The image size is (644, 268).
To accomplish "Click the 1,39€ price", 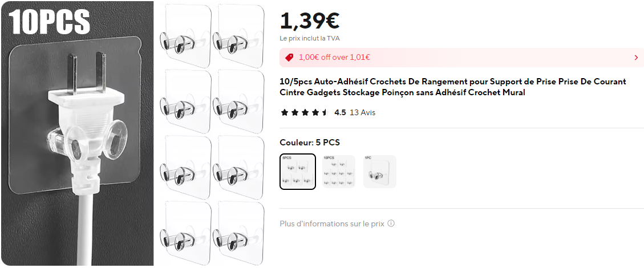I will tap(310, 20).
